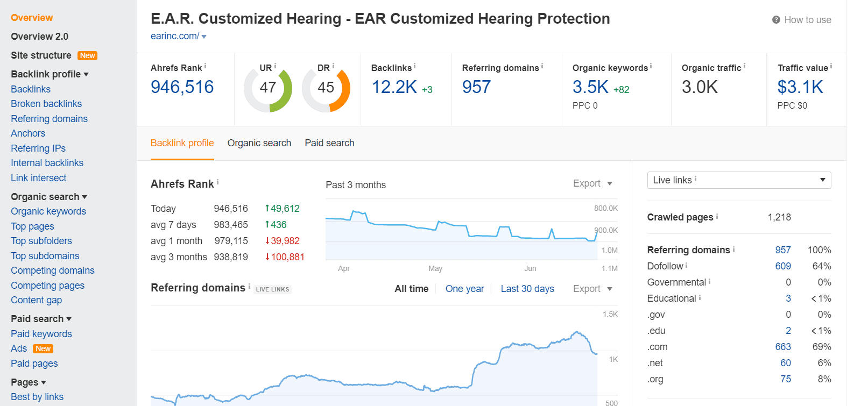Click the 3.5K organic keywords value
The width and height of the screenshot is (868, 406).
click(590, 87)
